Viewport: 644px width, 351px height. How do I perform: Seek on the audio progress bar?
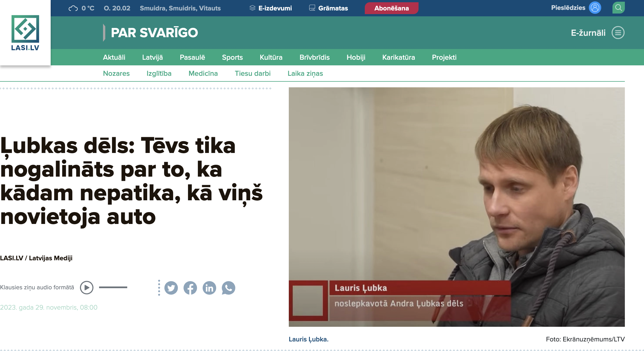[113, 287]
